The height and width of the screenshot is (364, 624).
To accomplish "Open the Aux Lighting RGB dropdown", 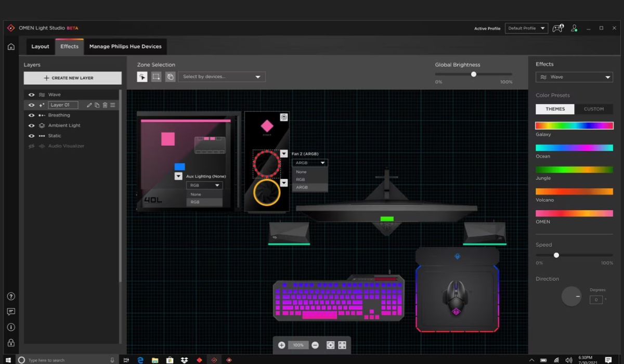I will coord(204,185).
